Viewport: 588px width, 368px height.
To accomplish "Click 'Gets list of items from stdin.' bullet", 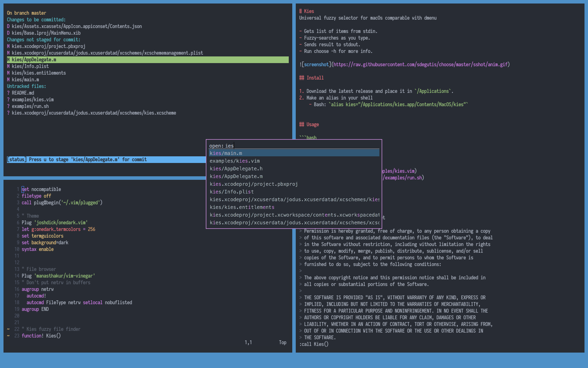I will (x=338, y=31).
